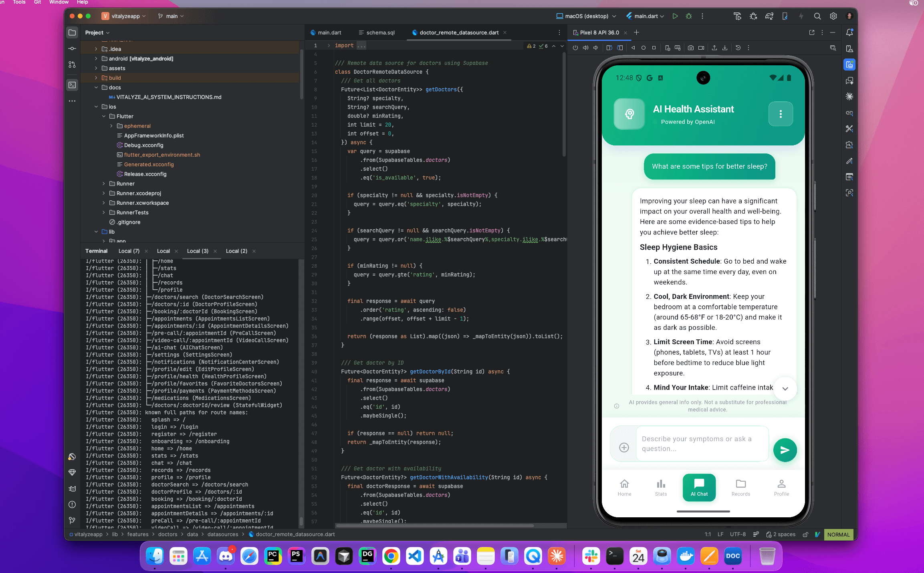The image size is (924, 573).
Task: Lower emulator volume with the volume-down icon
Action: pos(595,48)
